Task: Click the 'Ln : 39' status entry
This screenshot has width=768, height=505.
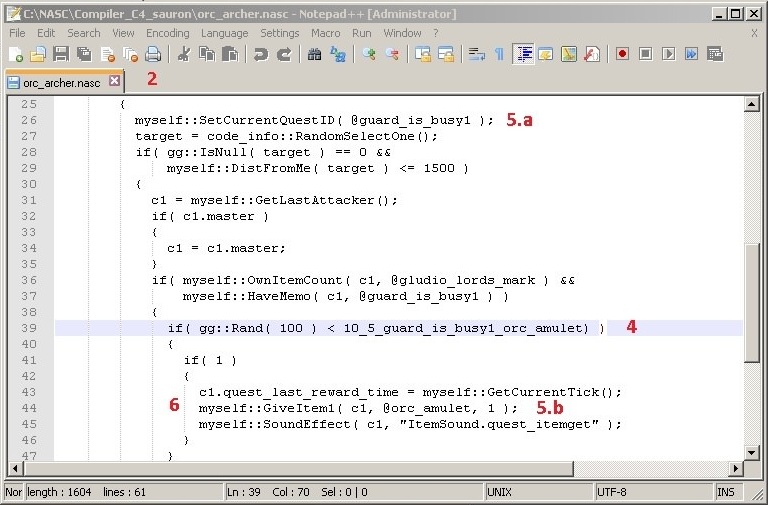Action: [243, 492]
